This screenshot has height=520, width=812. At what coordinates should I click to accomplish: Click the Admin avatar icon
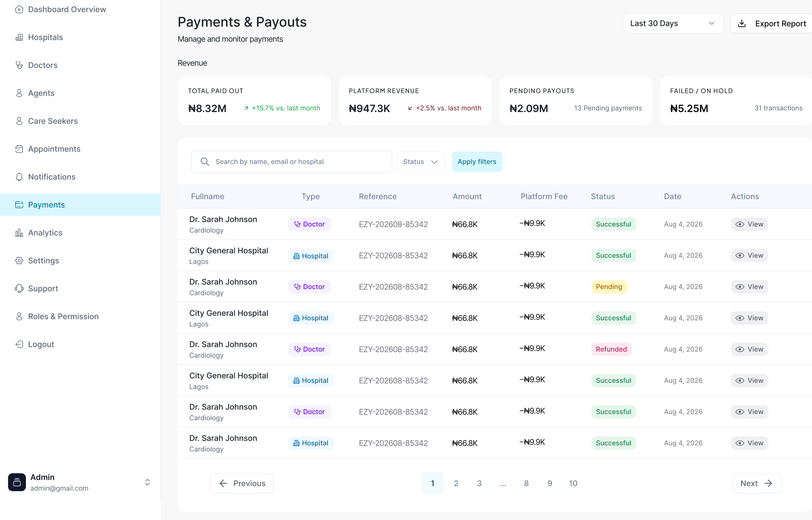click(x=17, y=482)
